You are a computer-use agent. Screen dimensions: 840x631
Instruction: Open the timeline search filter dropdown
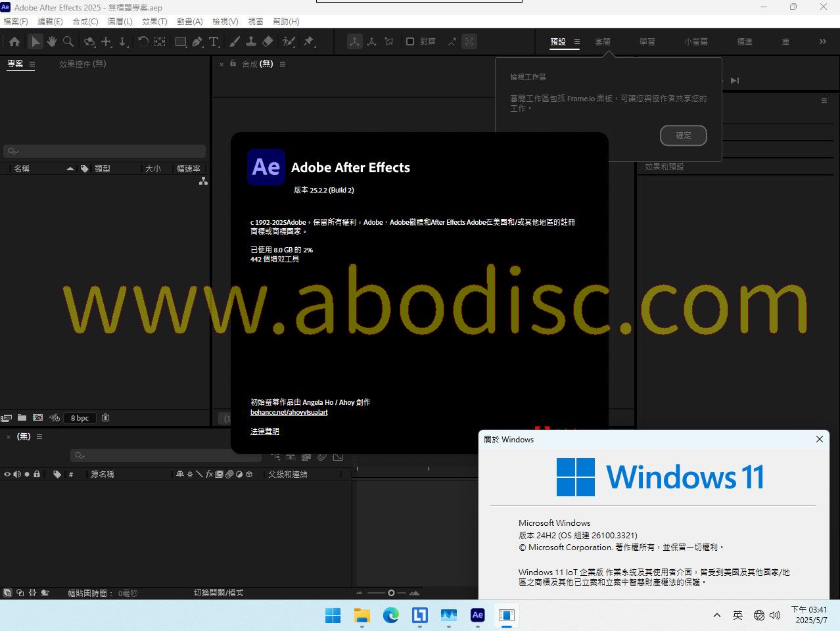[x=80, y=456]
